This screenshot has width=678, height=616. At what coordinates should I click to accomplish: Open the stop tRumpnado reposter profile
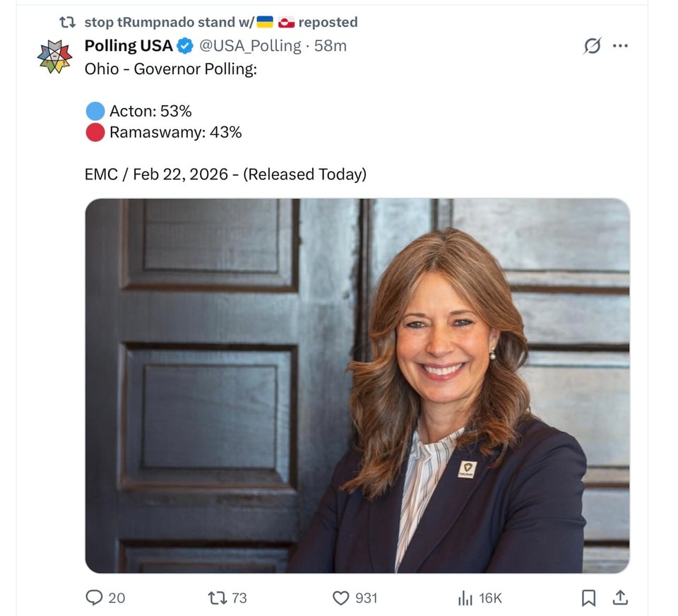169,22
